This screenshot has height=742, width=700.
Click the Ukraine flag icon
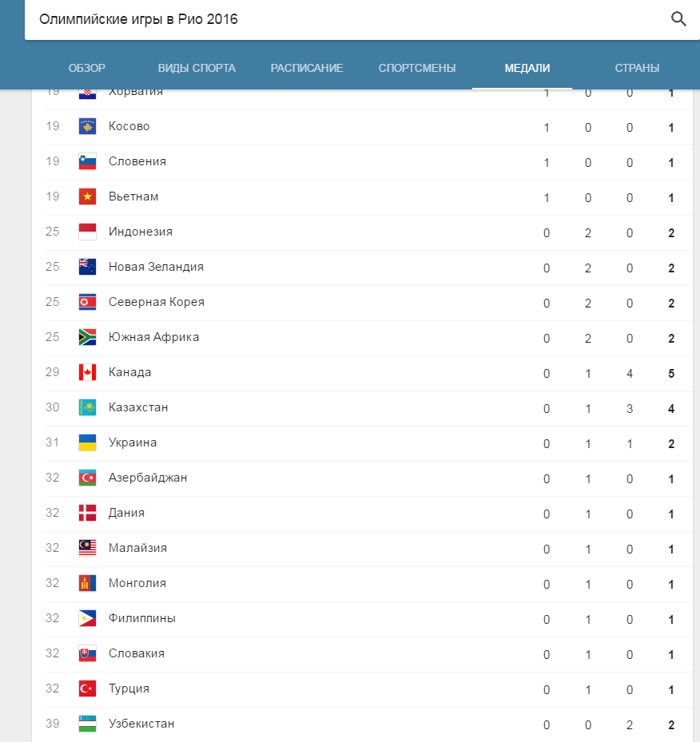pos(88,442)
